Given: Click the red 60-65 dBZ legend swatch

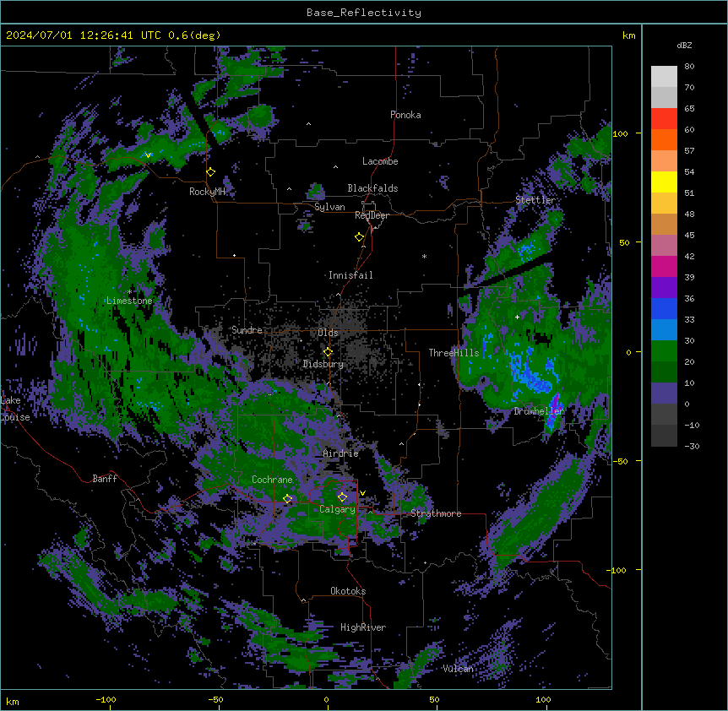Looking at the screenshot, I should pos(664,119).
